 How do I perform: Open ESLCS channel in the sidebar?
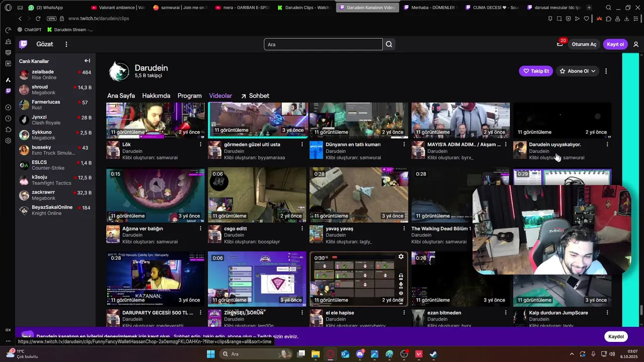click(55, 165)
